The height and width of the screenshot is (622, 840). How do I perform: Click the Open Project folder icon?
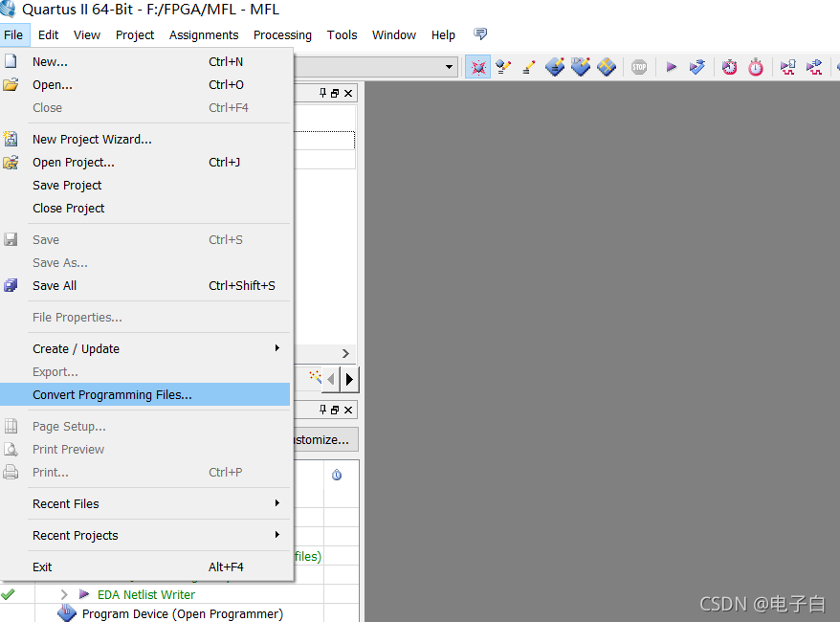click(x=11, y=162)
